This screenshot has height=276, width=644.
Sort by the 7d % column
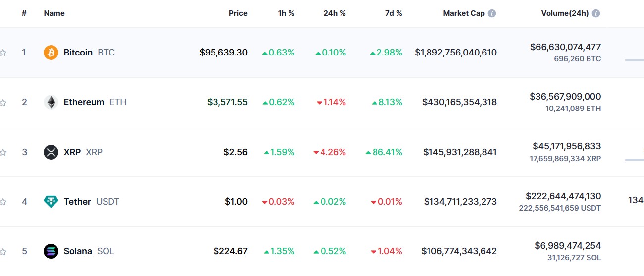click(393, 13)
